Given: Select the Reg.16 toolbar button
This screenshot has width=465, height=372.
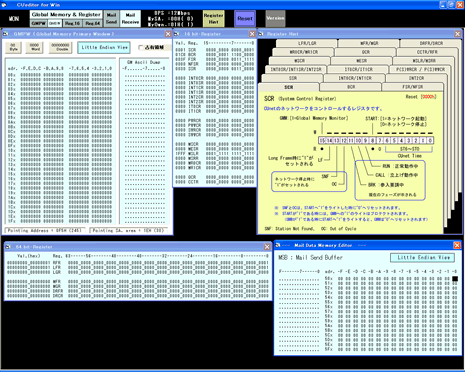Looking at the screenshot, I should tap(72, 23).
